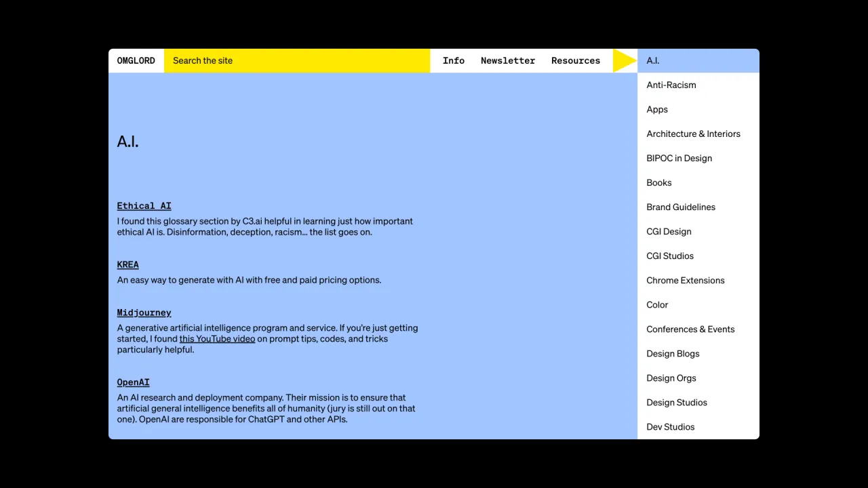Expand the Resources menu

click(x=576, y=60)
